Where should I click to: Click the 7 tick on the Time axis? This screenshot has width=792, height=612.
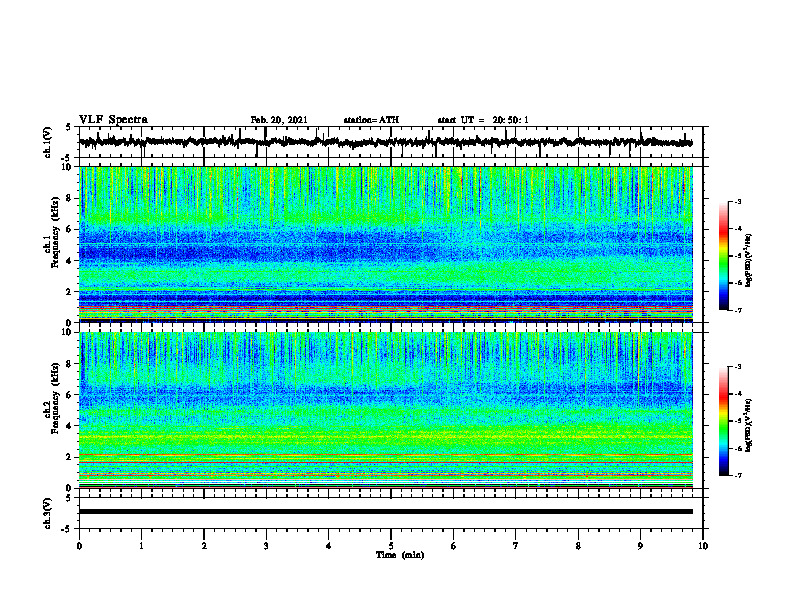point(516,546)
